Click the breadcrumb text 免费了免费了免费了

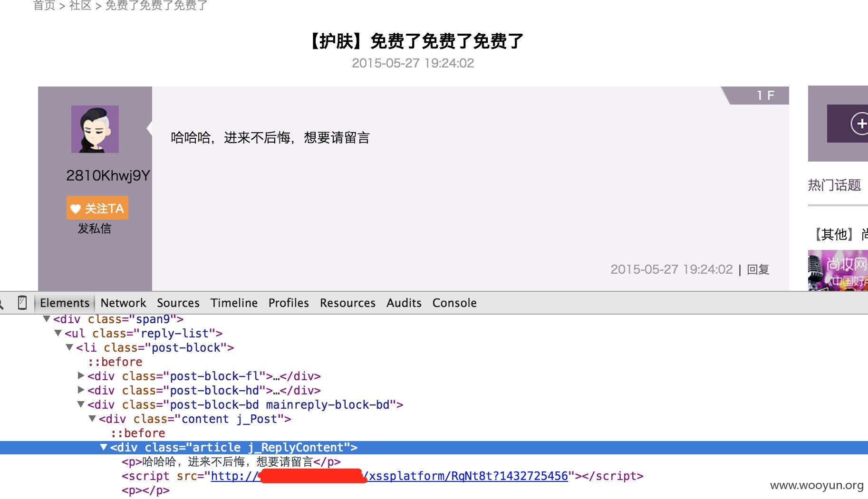(156, 5)
